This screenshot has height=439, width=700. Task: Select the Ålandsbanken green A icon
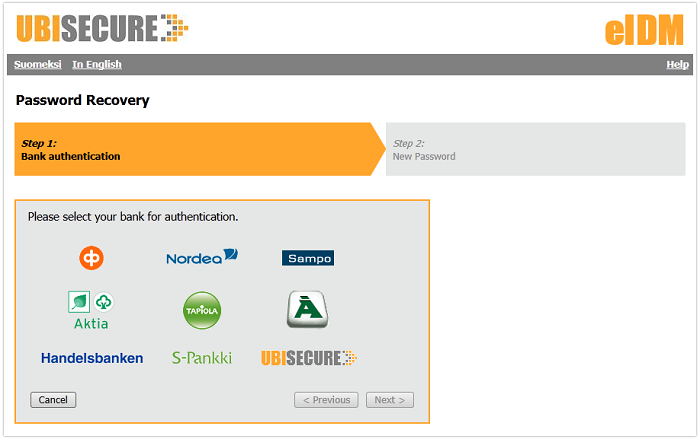click(x=308, y=309)
